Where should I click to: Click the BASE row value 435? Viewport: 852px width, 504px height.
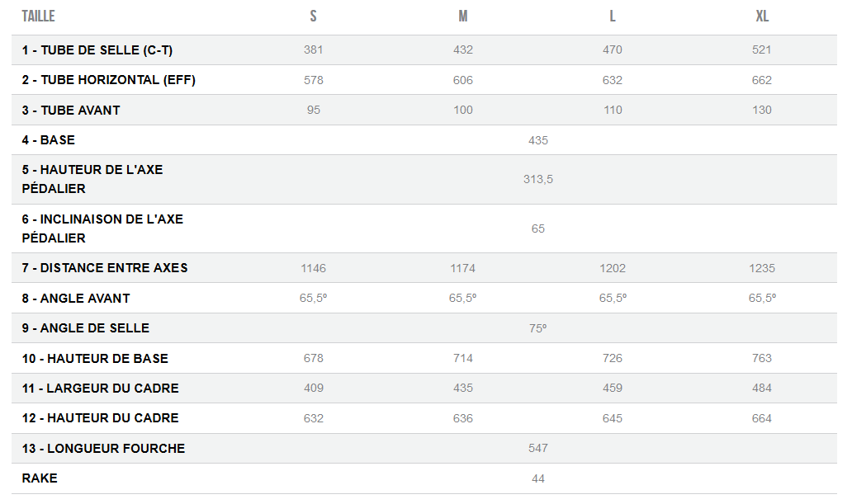click(x=538, y=140)
